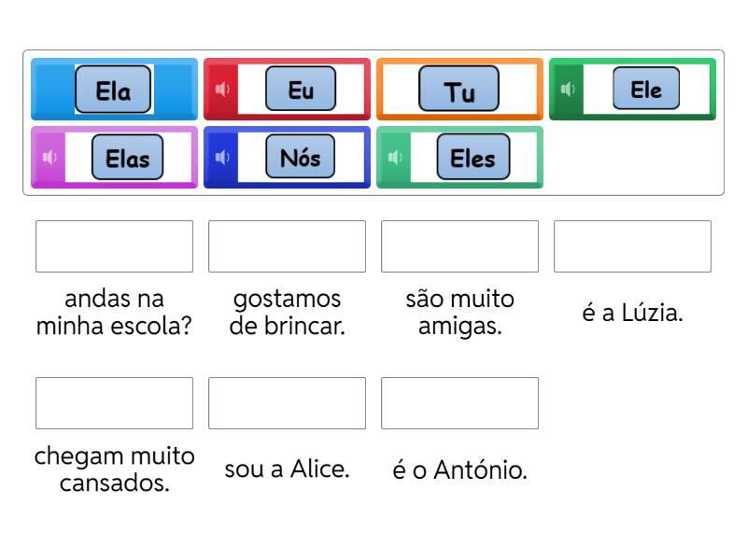The image size is (747, 560).
Task: Click the answer slot above 'sou a Alice.'
Action: [x=287, y=403]
